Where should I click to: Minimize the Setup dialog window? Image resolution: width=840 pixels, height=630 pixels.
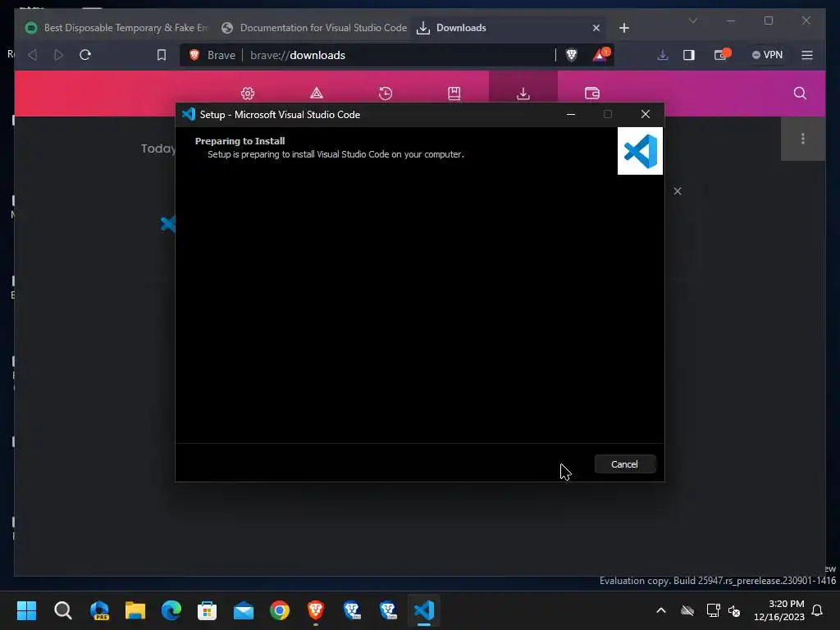coord(571,114)
